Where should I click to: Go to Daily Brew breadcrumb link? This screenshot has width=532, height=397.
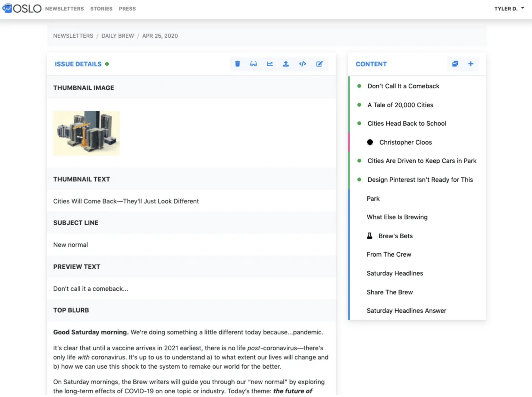[x=117, y=36]
